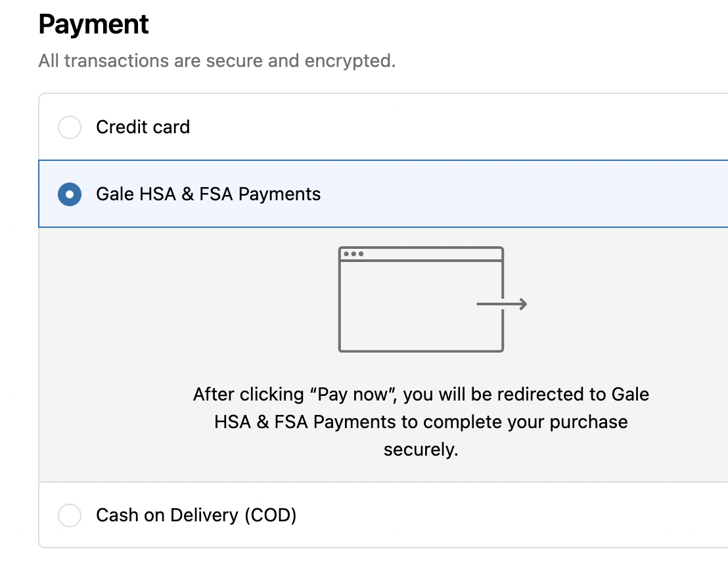Choose the Cash on Delivery radio button
728x566 pixels.
[70, 515]
